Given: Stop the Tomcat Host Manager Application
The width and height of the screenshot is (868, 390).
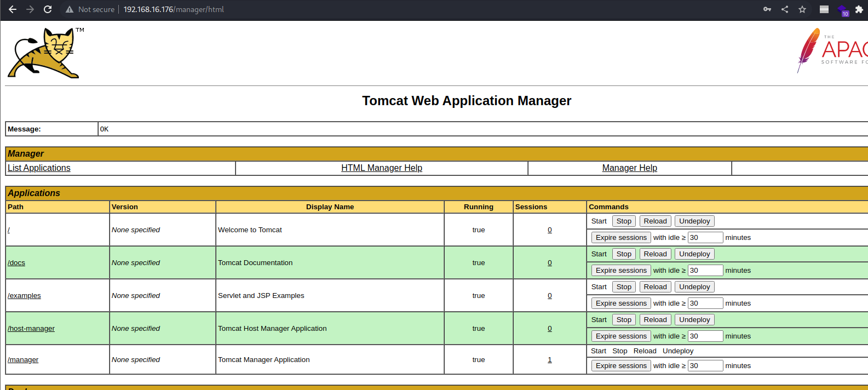Looking at the screenshot, I should pyautogui.click(x=624, y=320).
